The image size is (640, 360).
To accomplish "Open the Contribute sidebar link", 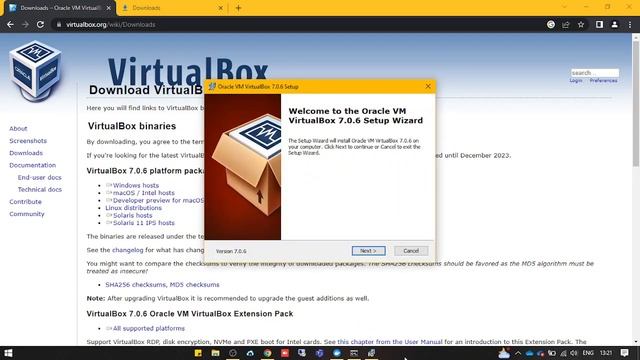I will [25, 202].
